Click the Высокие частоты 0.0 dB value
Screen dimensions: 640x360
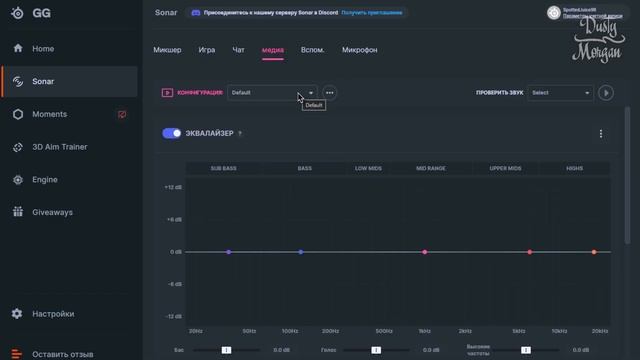pos(581,350)
